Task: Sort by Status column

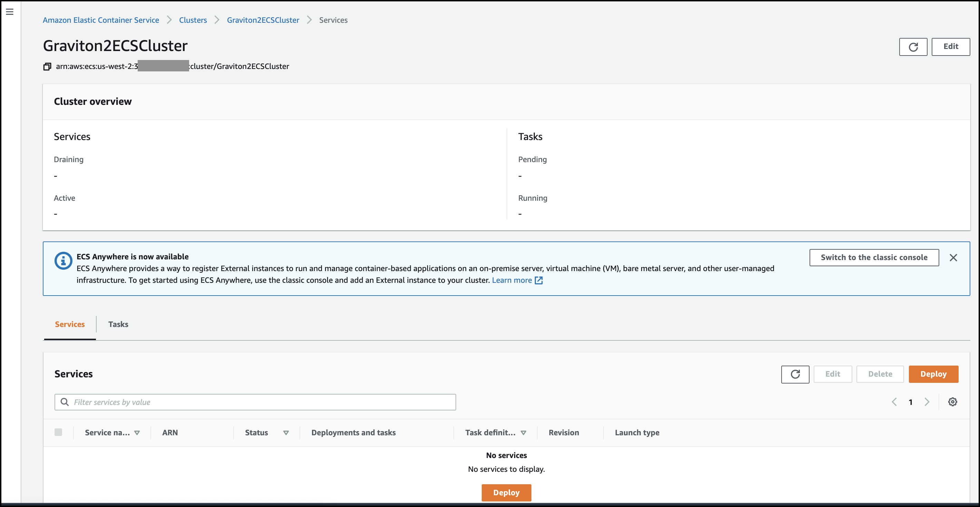Action: point(267,433)
